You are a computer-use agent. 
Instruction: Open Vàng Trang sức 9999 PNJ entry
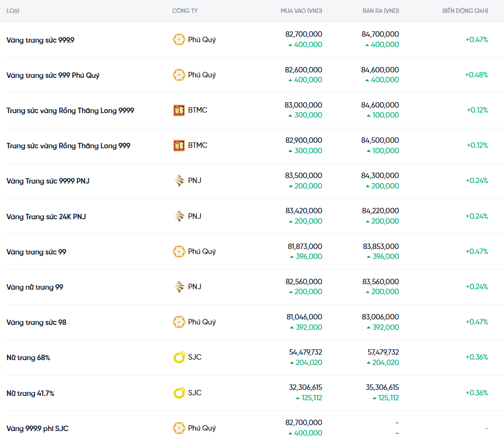(48, 181)
